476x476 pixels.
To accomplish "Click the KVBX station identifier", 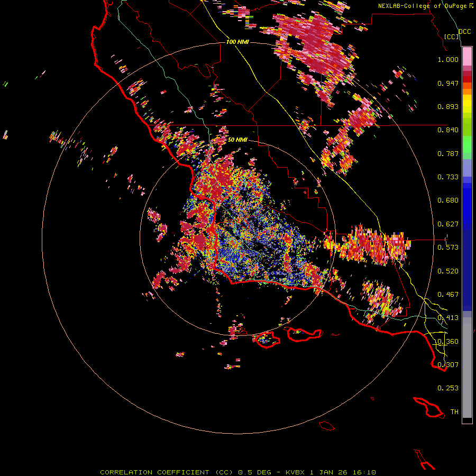I will tap(295, 472).
